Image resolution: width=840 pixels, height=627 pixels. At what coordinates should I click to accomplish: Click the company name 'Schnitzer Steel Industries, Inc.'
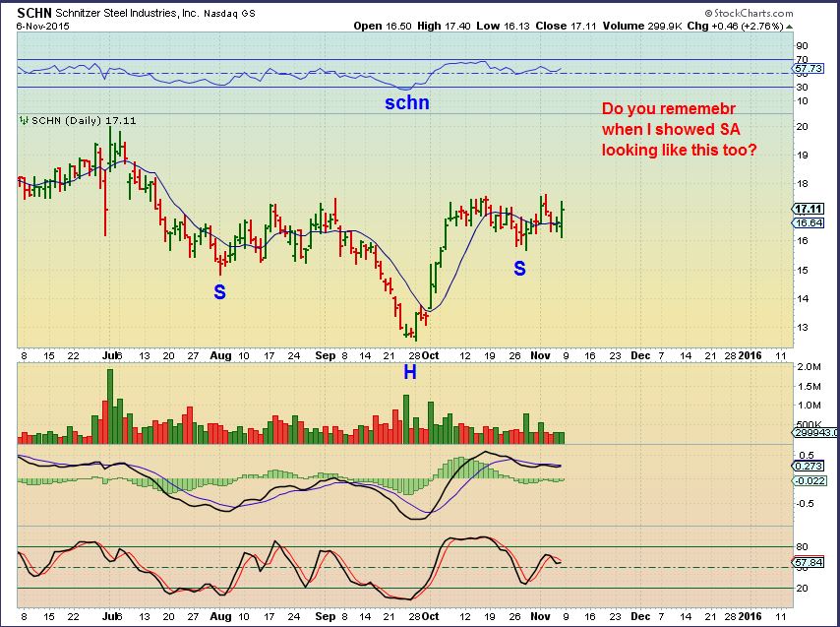[x=127, y=13]
